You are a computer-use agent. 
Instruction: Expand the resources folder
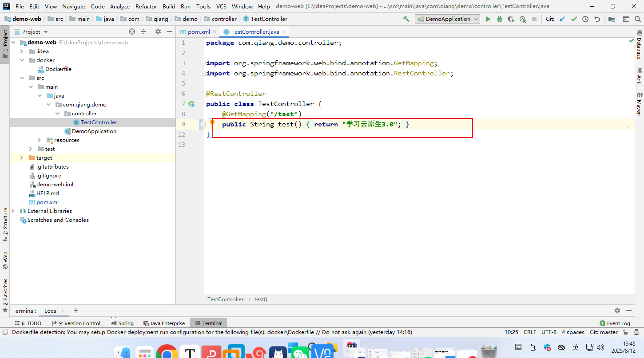(40, 140)
